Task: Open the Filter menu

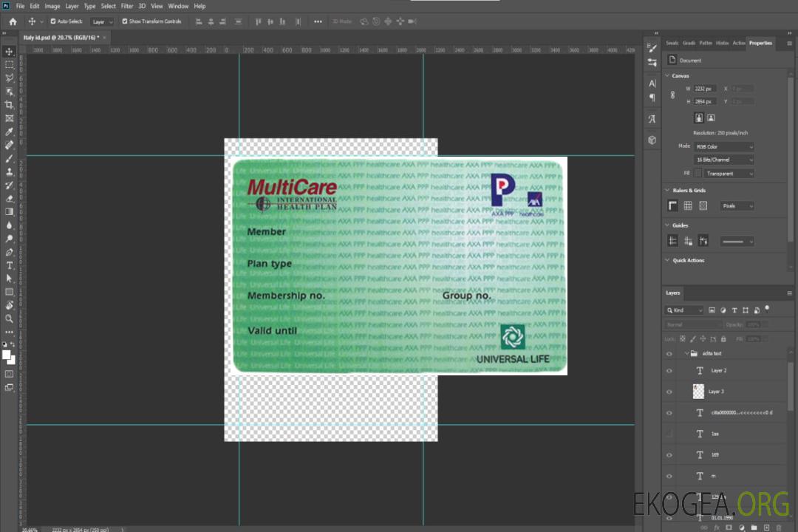Action: pos(127,6)
